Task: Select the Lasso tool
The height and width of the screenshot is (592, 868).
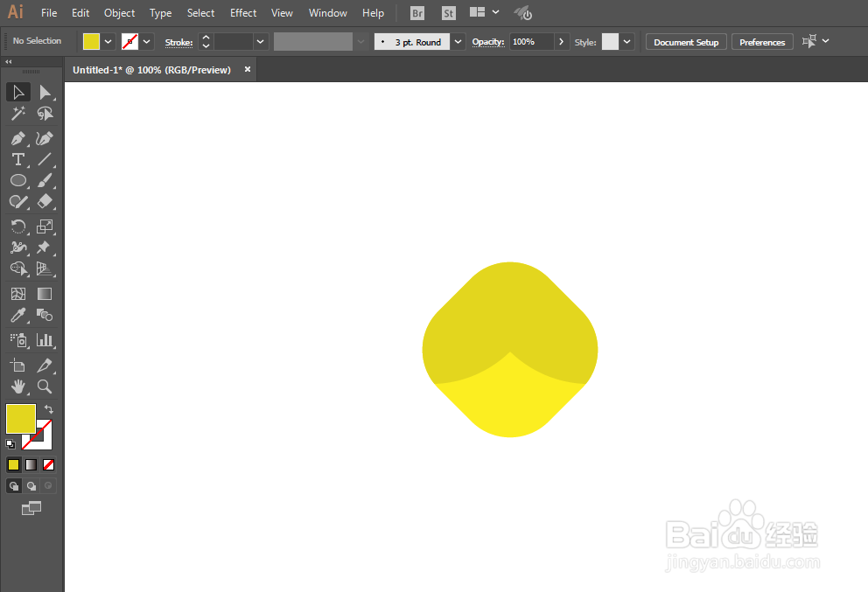Action: pyautogui.click(x=45, y=114)
